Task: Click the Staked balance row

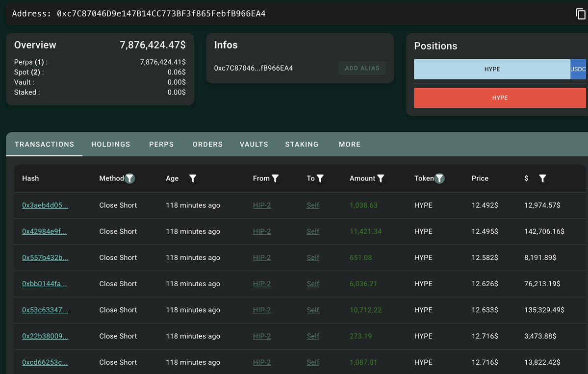Action: pyautogui.click(x=100, y=93)
